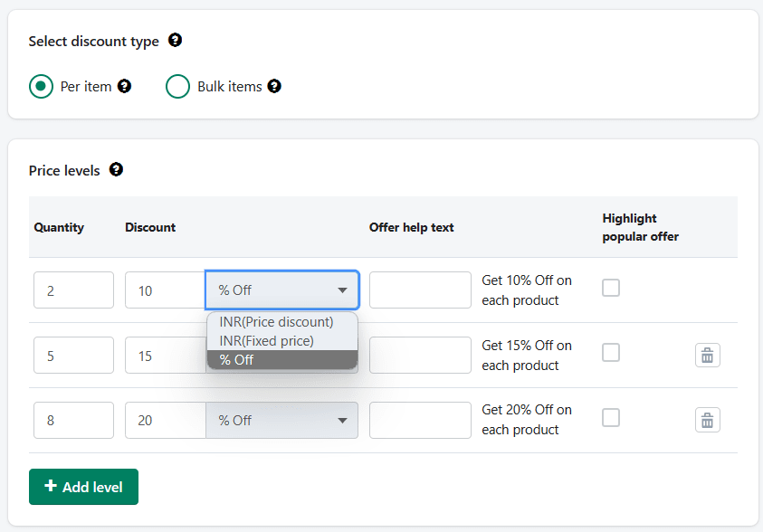Click help icon next to Bulk items
Image resolution: width=763 pixels, height=532 pixels.
pos(274,87)
